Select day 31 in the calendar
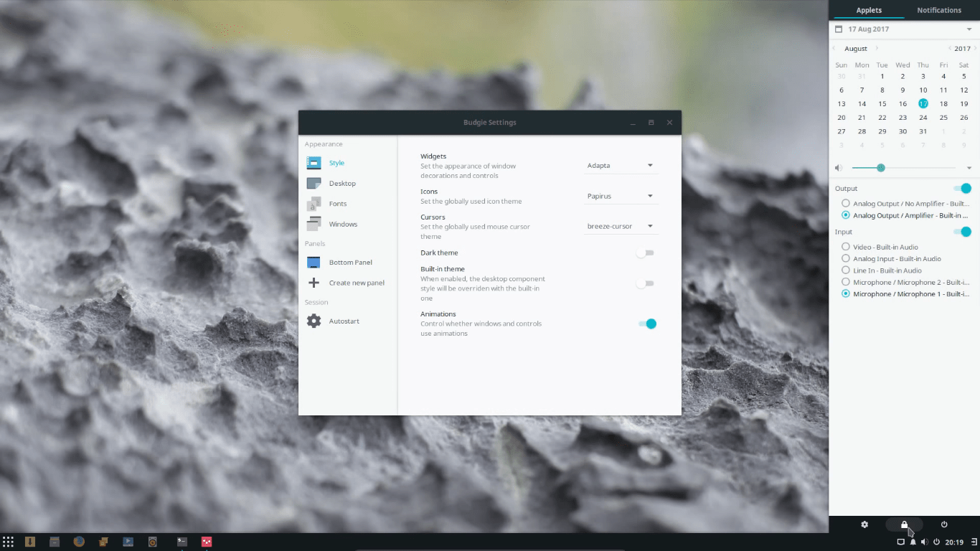 (x=923, y=131)
